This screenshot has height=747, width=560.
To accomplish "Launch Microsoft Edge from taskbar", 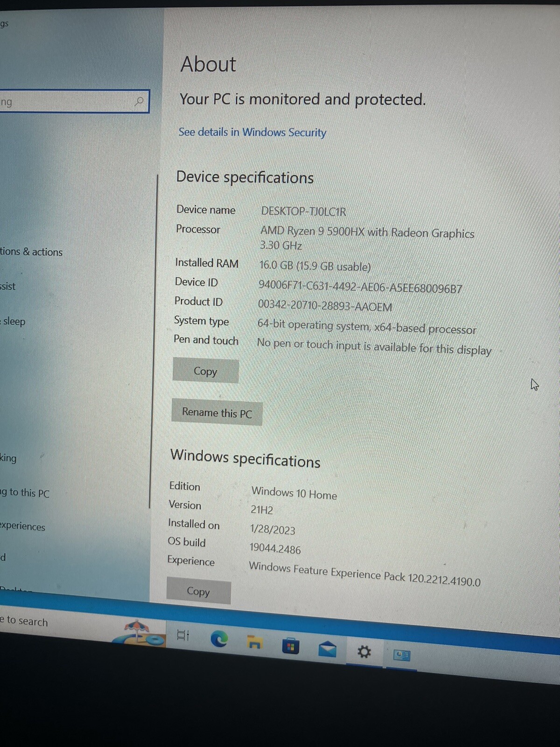I will point(219,639).
